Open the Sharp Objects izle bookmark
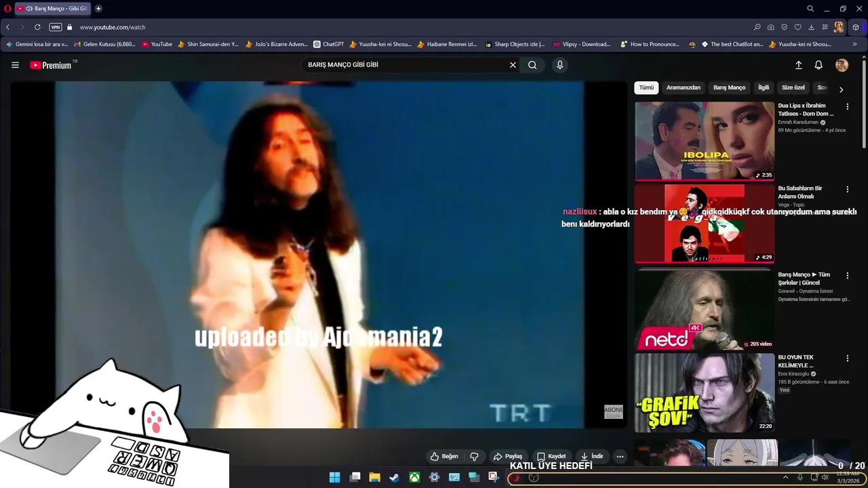 (x=515, y=44)
